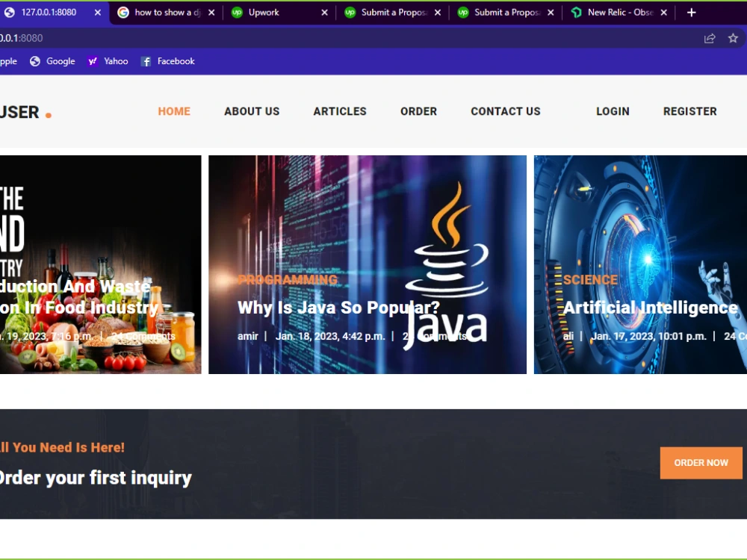Open the Artificial Intelligence article card

tap(640, 264)
